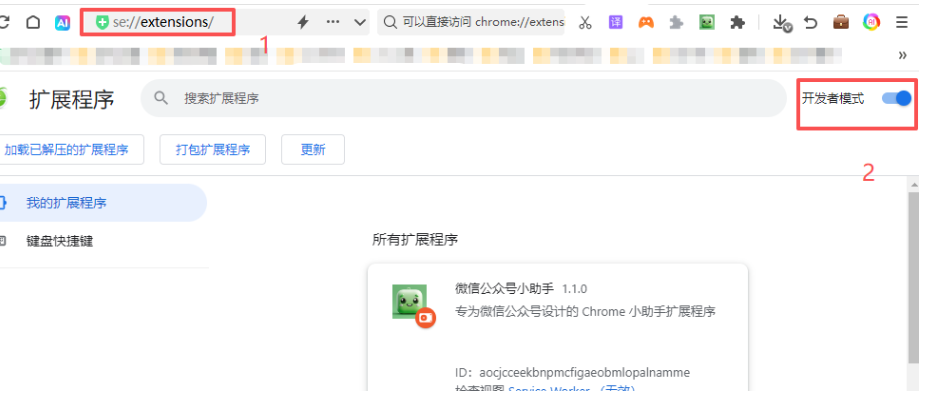Click the 更新 button
The height and width of the screenshot is (414, 925).
tap(313, 150)
